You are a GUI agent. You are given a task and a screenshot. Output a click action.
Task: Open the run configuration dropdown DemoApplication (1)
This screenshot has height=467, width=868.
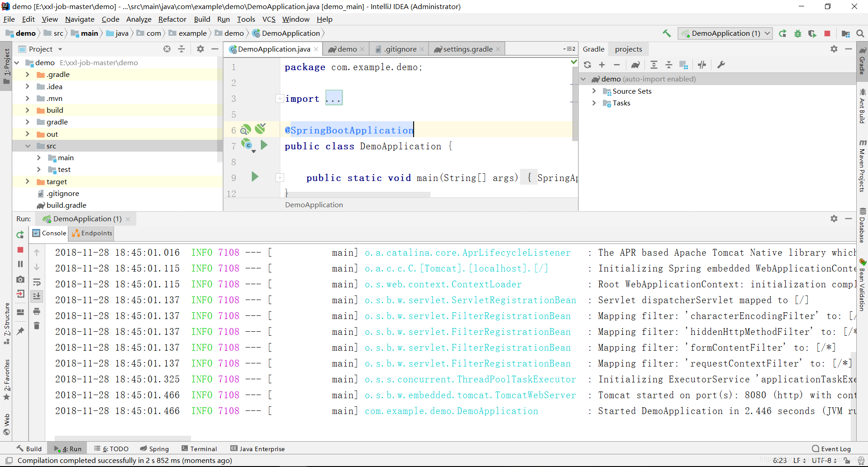coord(725,33)
